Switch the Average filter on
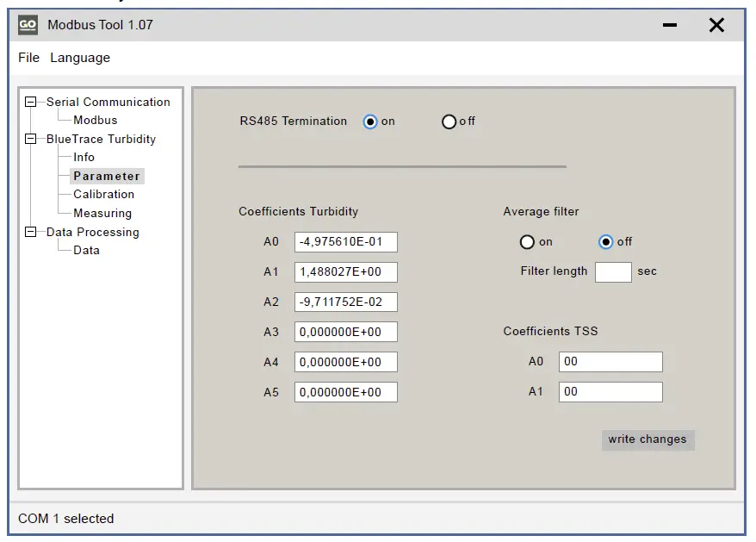Image resolution: width=756 pixels, height=542 pixels. point(528,242)
